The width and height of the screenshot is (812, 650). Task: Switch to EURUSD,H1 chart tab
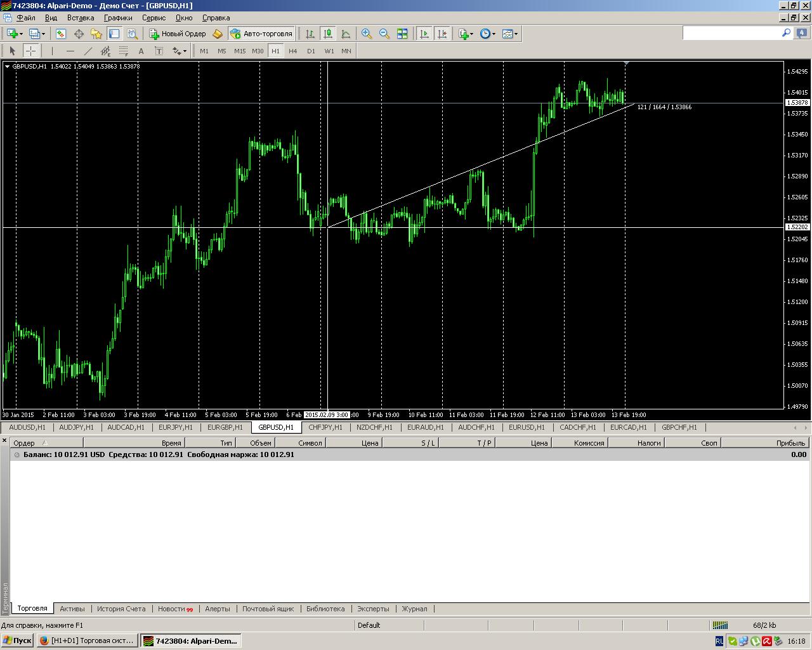point(527,427)
